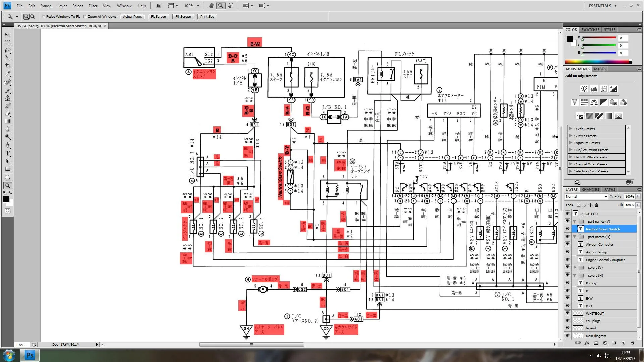Select the Rectangular Marquee tool
Viewport: 644px width, 362px height.
pyautogui.click(x=8, y=43)
